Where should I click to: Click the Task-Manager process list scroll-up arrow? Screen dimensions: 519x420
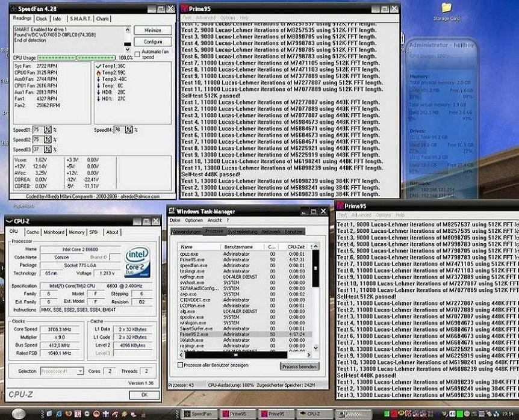pyautogui.click(x=315, y=247)
